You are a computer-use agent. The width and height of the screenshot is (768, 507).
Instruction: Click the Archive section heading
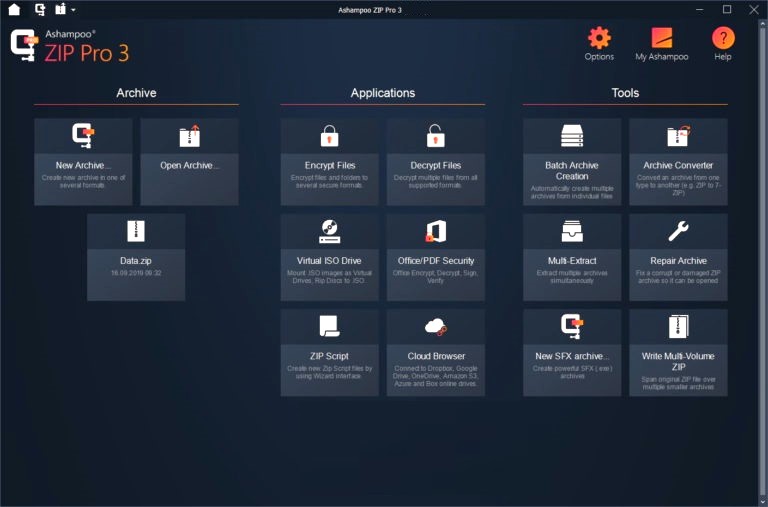tap(136, 93)
